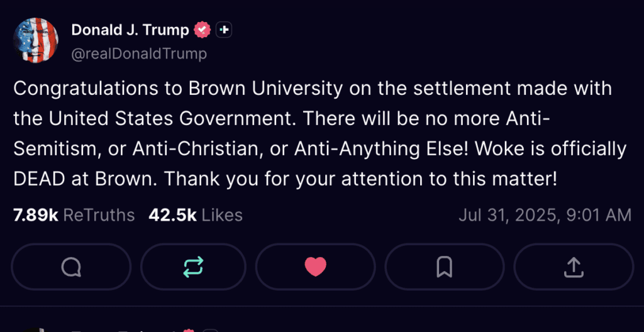The image size is (644, 332).
Task: View the 42.5k Likes list
Action: (x=196, y=215)
